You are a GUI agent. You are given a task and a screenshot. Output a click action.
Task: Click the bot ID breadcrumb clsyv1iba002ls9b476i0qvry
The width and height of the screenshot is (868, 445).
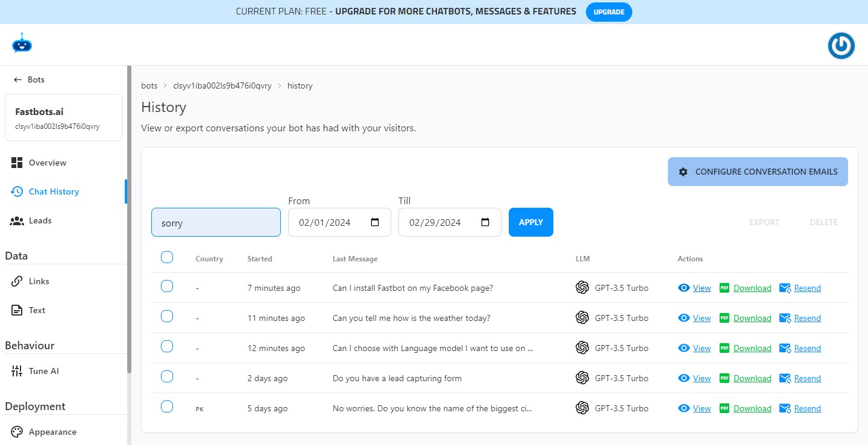click(x=222, y=86)
